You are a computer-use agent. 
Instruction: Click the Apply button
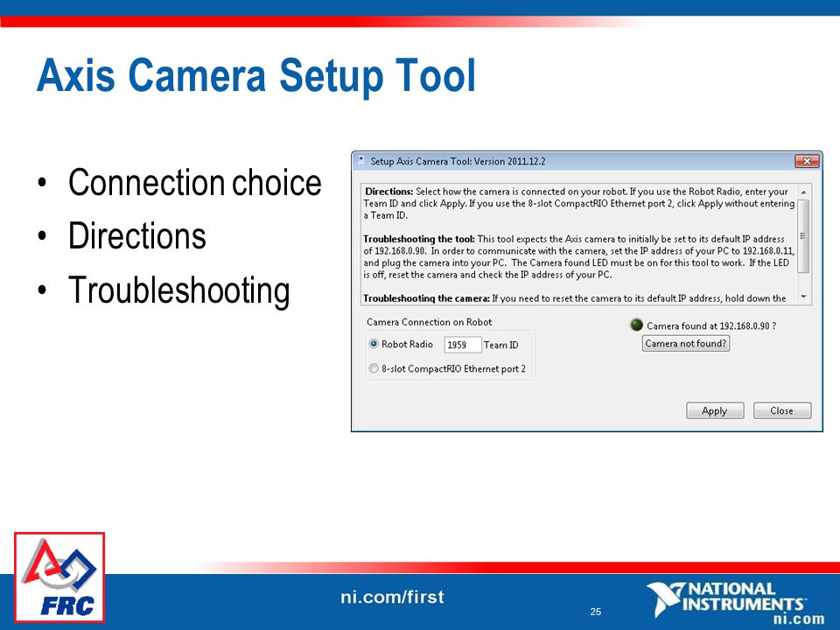click(x=715, y=411)
